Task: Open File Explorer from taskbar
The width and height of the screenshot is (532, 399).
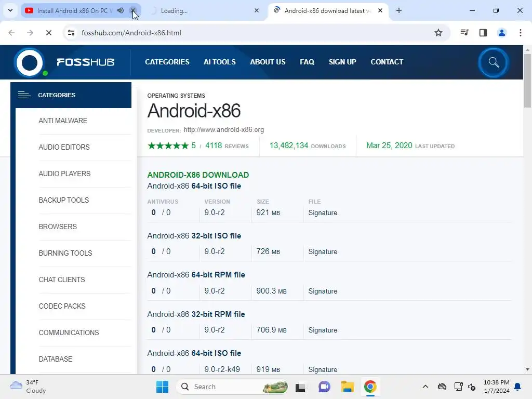Action: click(x=348, y=387)
